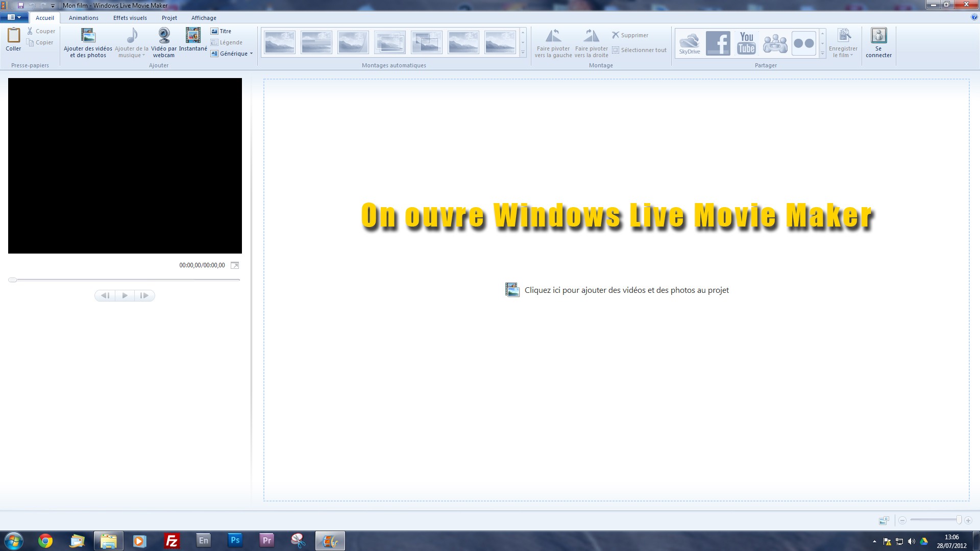This screenshot has height=551, width=980.
Task: Click the black video preview monitor
Action: pos(125,166)
